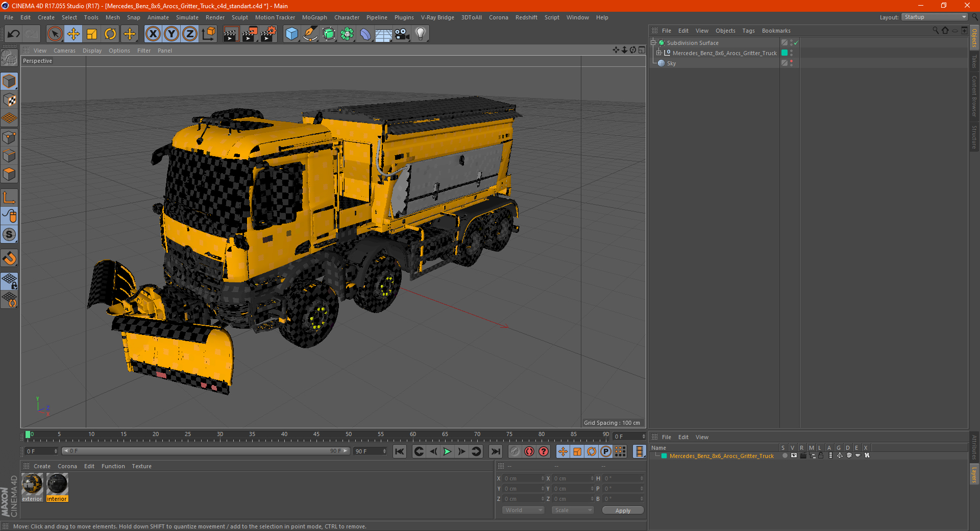This screenshot has height=531, width=980.
Task: Open the Layout Startup dropdown
Action: [x=935, y=17]
